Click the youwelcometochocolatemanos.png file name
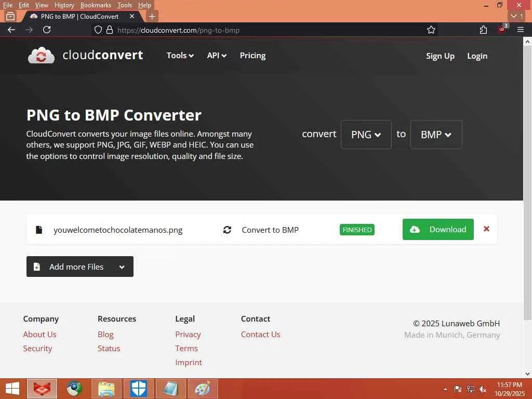The height and width of the screenshot is (399, 532). point(118,230)
